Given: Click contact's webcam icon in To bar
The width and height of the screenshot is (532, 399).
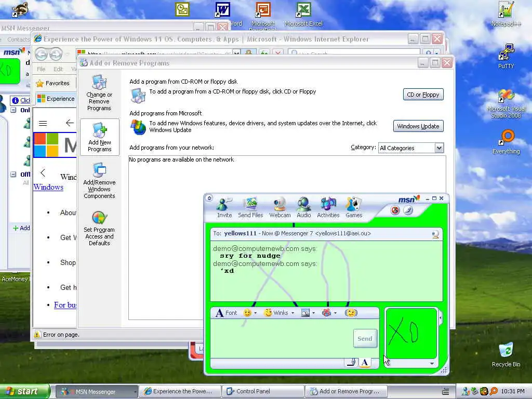Looking at the screenshot, I should click(435, 234).
